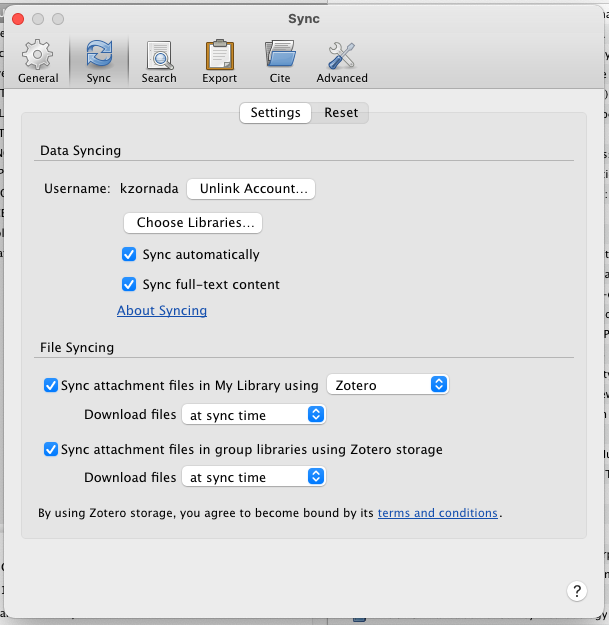609x625 pixels.
Task: Toggle group libraries attachment sync checkbox
Action: (51, 449)
